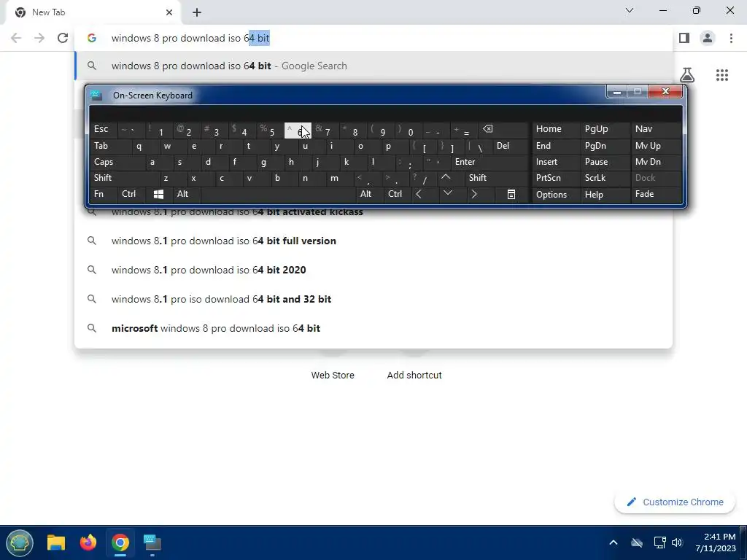Click the context menu key on keyboard
Screen dimensions: 747x560
(511, 194)
